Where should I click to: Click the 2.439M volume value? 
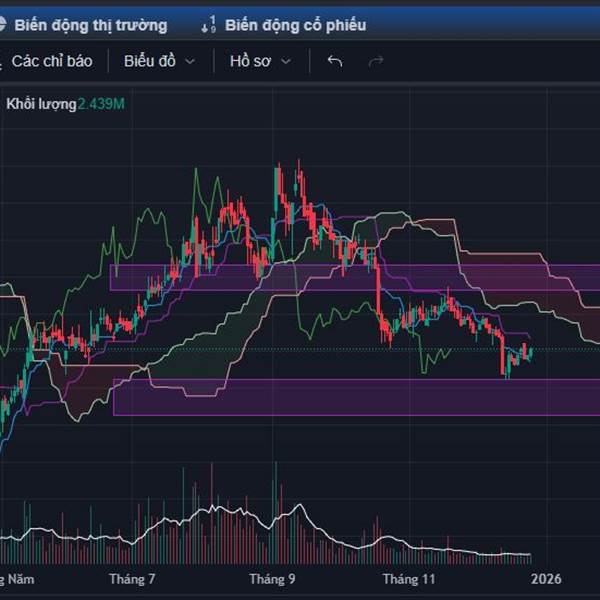pyautogui.click(x=101, y=103)
